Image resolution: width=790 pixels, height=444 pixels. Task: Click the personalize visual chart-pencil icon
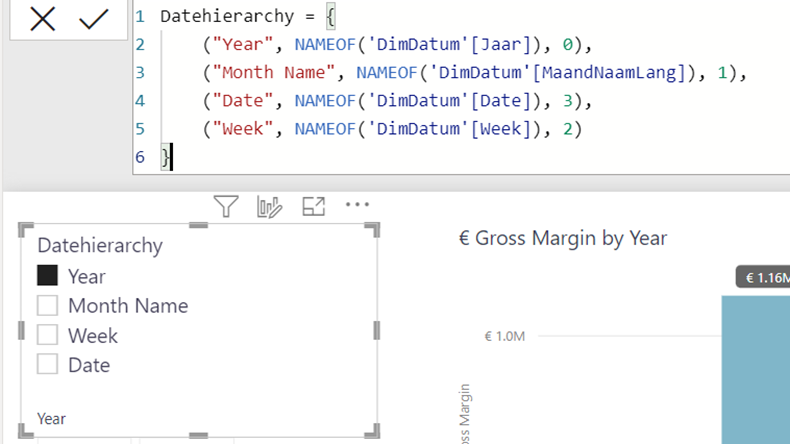pyautogui.click(x=270, y=207)
